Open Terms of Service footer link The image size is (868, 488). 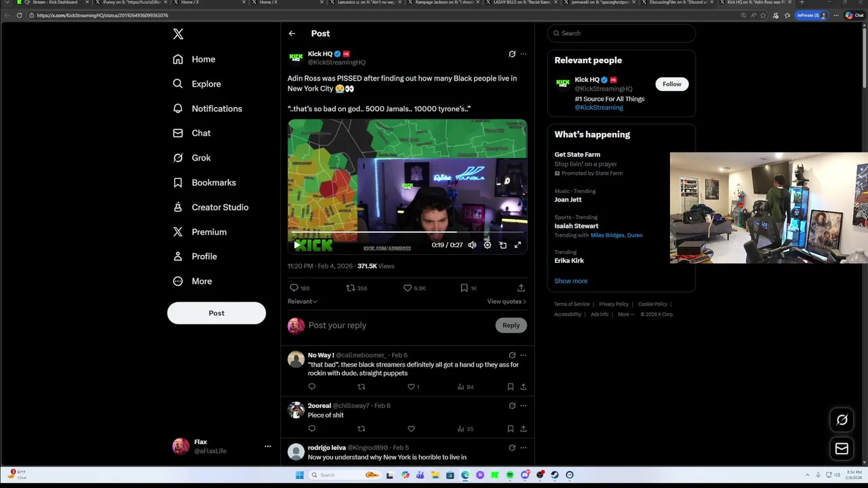pyautogui.click(x=572, y=304)
